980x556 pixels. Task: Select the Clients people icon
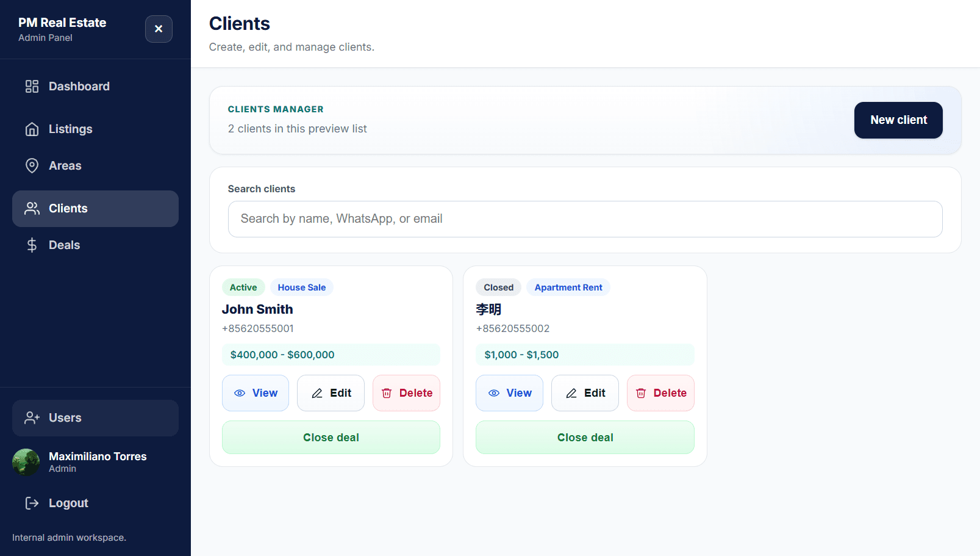(32, 208)
